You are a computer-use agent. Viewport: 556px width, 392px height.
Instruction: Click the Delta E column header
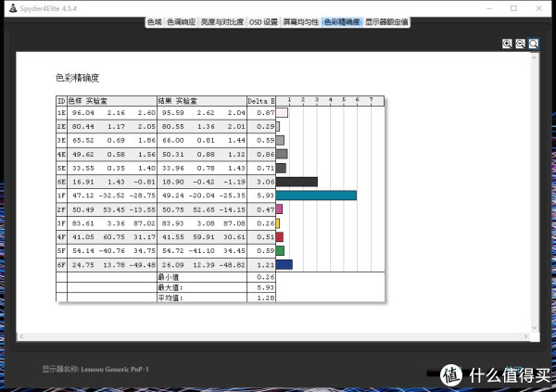260,100
